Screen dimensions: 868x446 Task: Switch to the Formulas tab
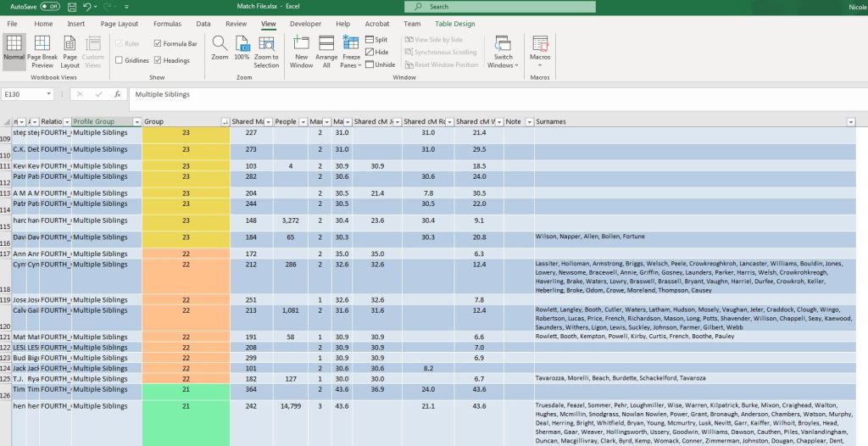click(167, 24)
